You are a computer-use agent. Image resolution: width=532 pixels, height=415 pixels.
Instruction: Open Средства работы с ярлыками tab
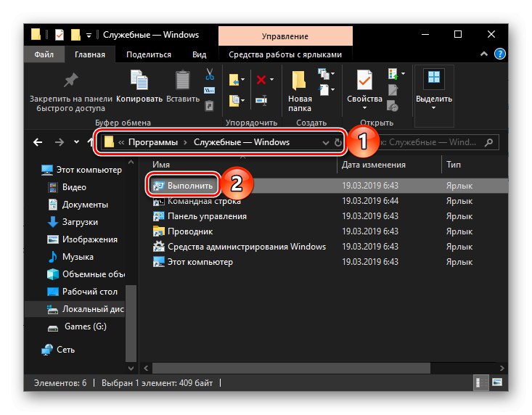click(285, 54)
